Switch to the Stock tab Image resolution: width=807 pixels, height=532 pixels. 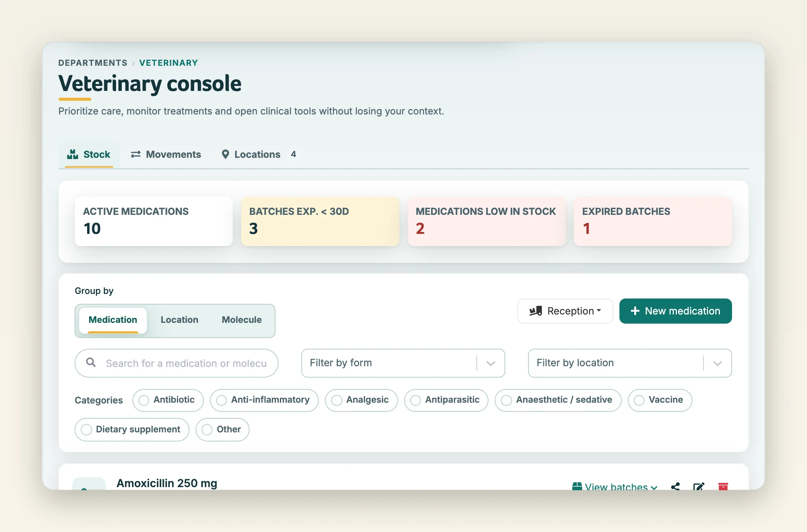tap(89, 154)
